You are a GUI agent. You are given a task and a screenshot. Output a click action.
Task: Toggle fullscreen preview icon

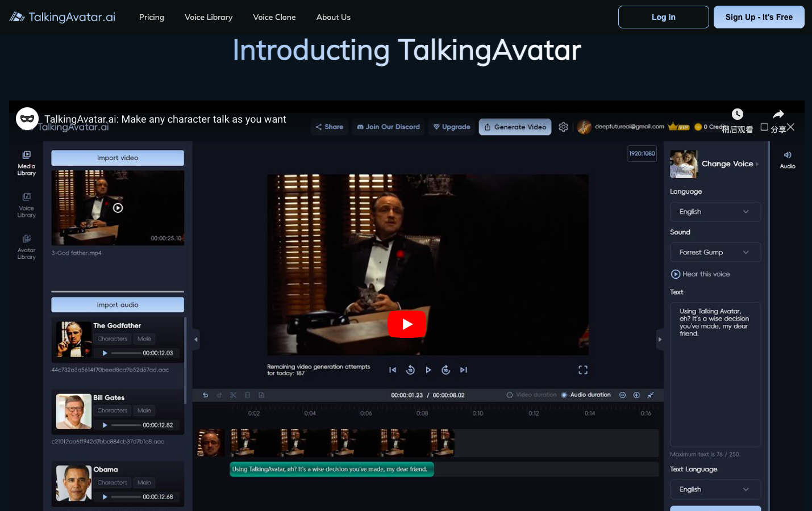tap(583, 370)
